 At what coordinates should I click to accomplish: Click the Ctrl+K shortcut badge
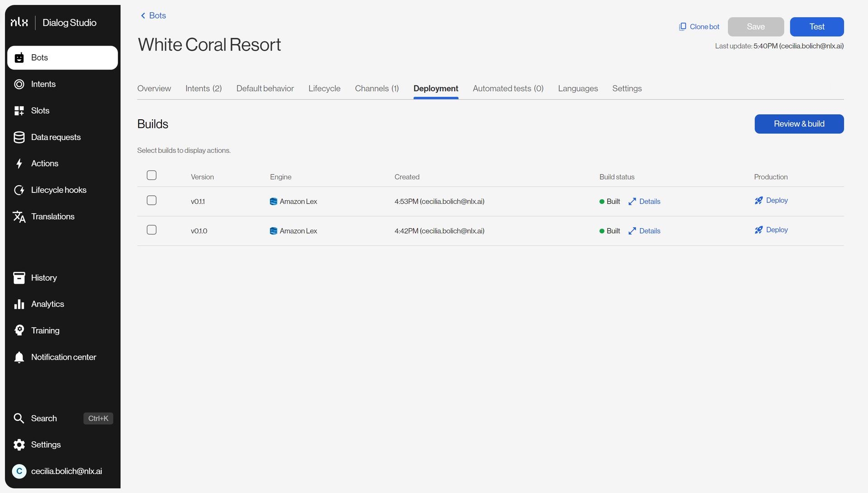click(x=98, y=418)
